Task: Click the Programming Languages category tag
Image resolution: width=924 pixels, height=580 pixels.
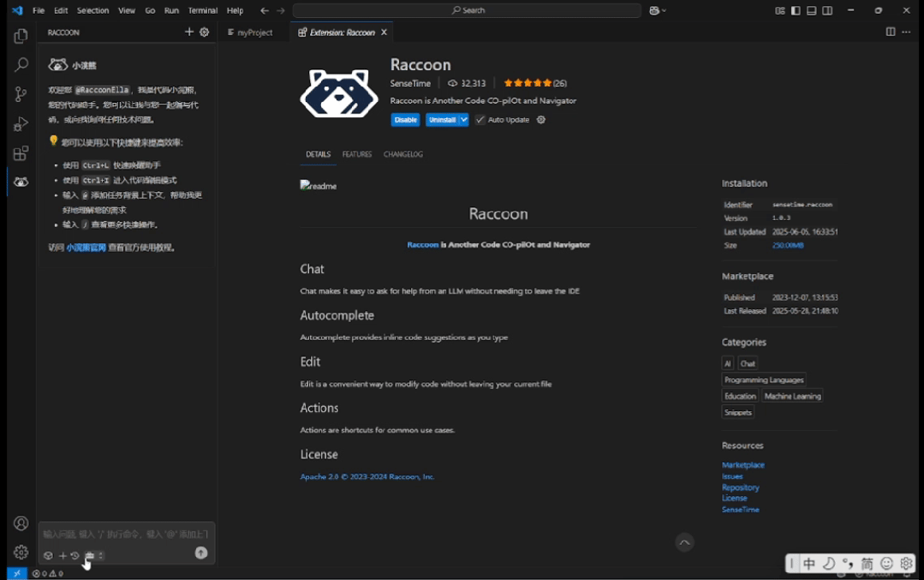Action: click(765, 380)
